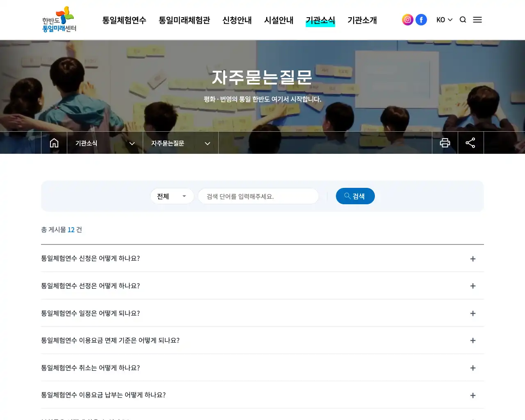Open Instagram page via header icon
Screen dimensions: 525x420
tap(407, 19)
